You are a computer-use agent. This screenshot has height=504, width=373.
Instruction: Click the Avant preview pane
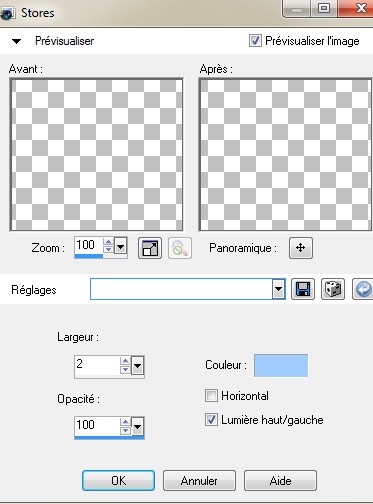pos(96,154)
